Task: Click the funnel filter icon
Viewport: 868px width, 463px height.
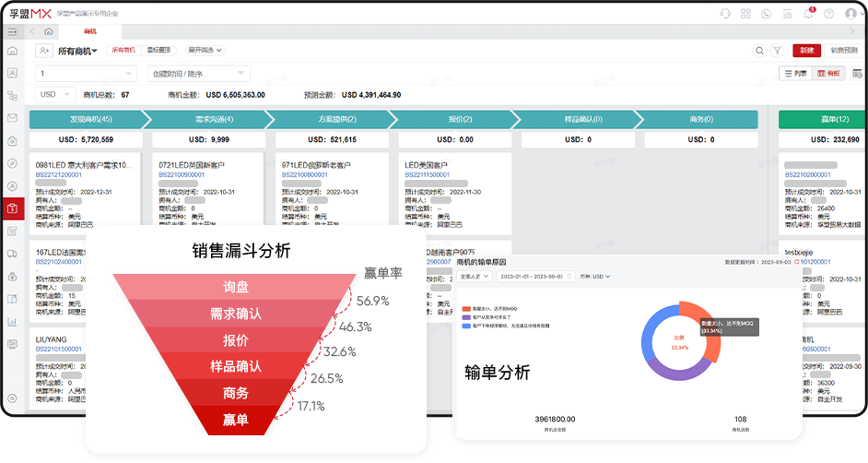Action: [778, 51]
